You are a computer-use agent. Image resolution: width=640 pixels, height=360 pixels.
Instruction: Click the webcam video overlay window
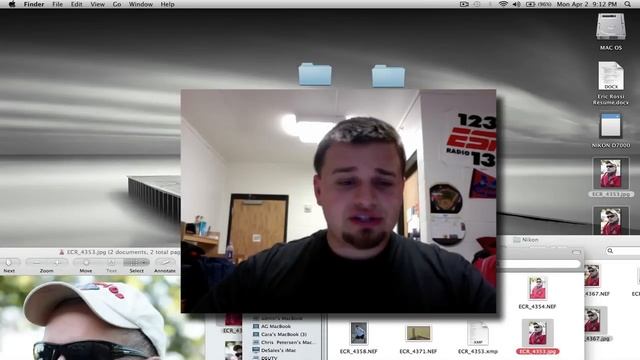click(x=338, y=201)
